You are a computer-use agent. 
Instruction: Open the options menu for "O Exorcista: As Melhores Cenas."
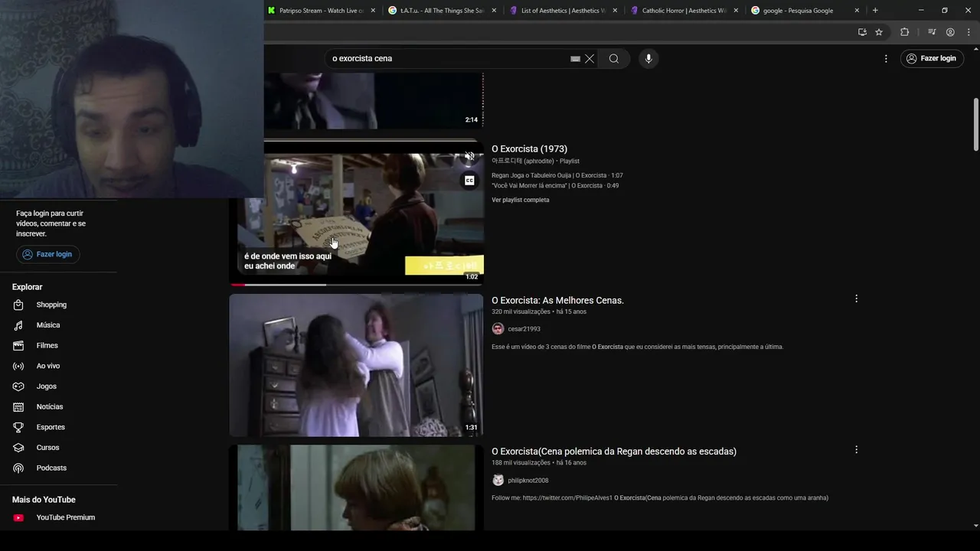point(856,298)
